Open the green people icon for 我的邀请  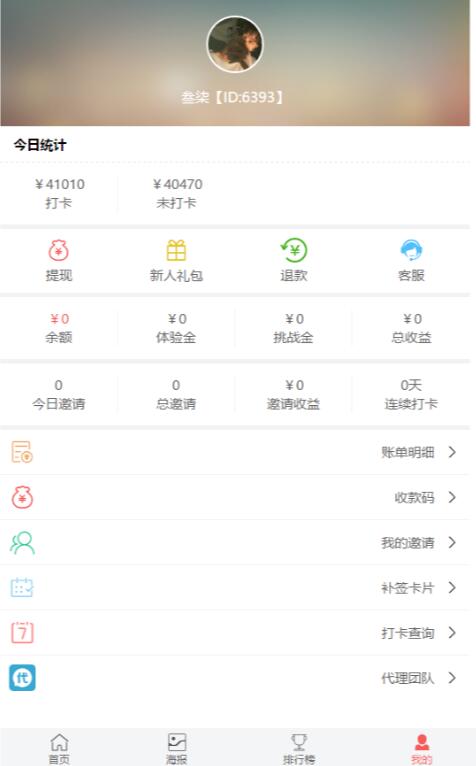[22, 542]
